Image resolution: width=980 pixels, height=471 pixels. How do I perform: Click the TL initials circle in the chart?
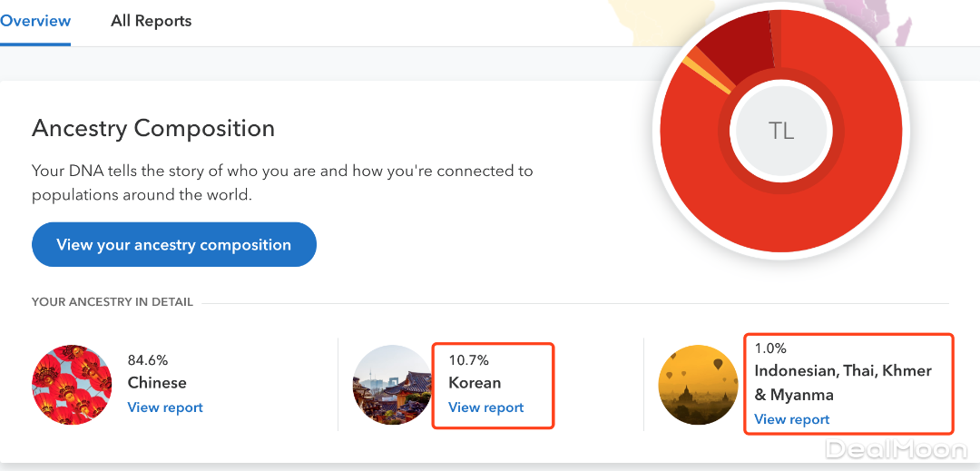click(x=780, y=131)
